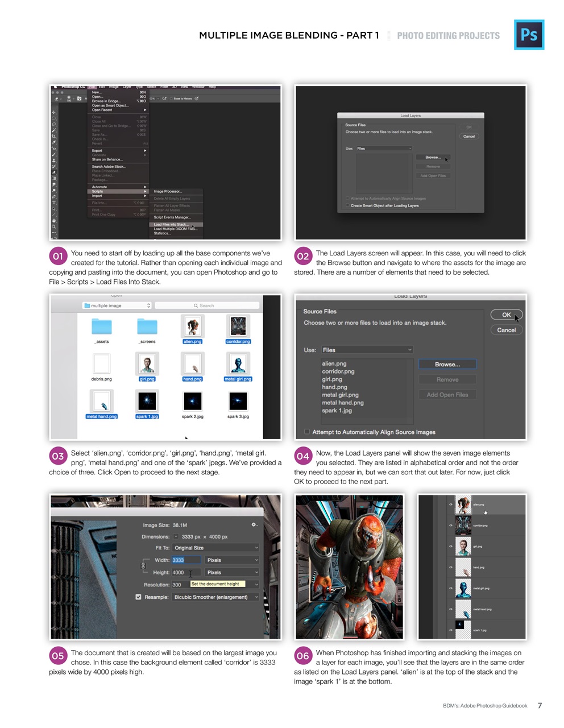Select the Move tool in the Photoshop toolbar
This screenshot has height=728, width=564.
(55, 113)
